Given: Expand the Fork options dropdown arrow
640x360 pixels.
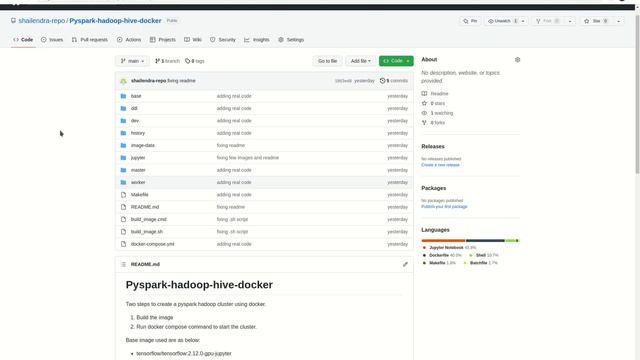Looking at the screenshot, I should pyautogui.click(x=570, y=21).
